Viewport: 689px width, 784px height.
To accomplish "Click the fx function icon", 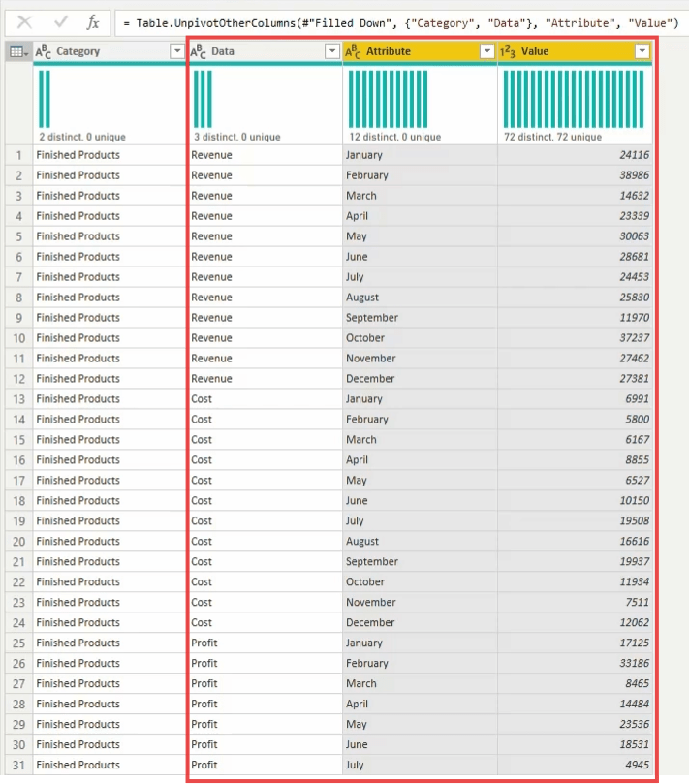I will click(x=93, y=21).
